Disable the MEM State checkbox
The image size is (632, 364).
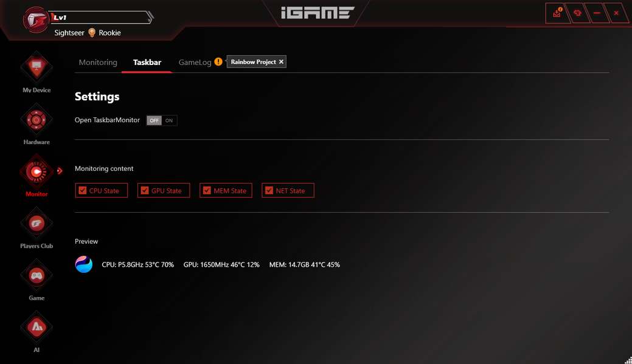point(207,190)
